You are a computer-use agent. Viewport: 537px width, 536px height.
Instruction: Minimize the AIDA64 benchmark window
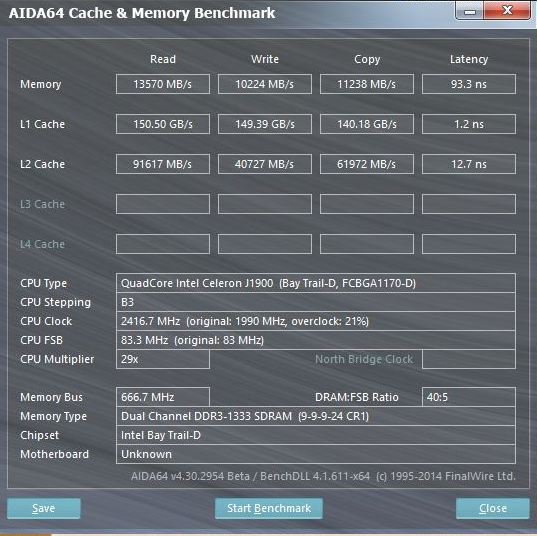pyautogui.click(x=470, y=11)
